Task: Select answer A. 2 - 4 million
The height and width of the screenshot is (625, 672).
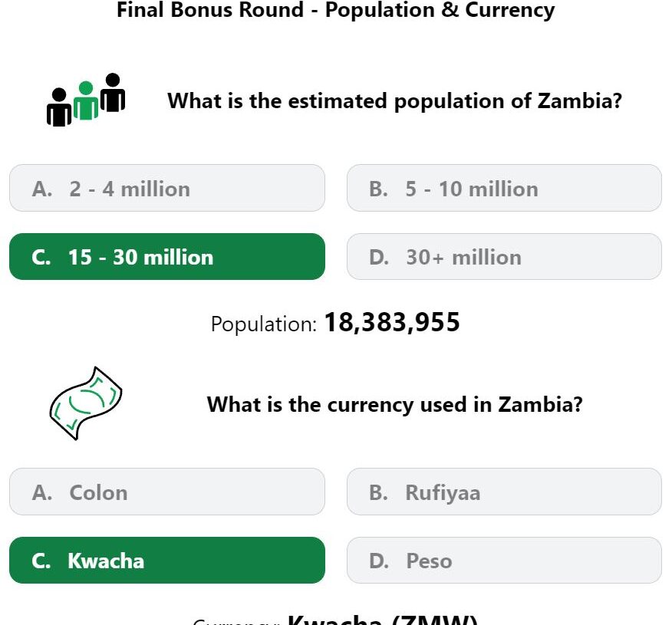Action: point(167,188)
